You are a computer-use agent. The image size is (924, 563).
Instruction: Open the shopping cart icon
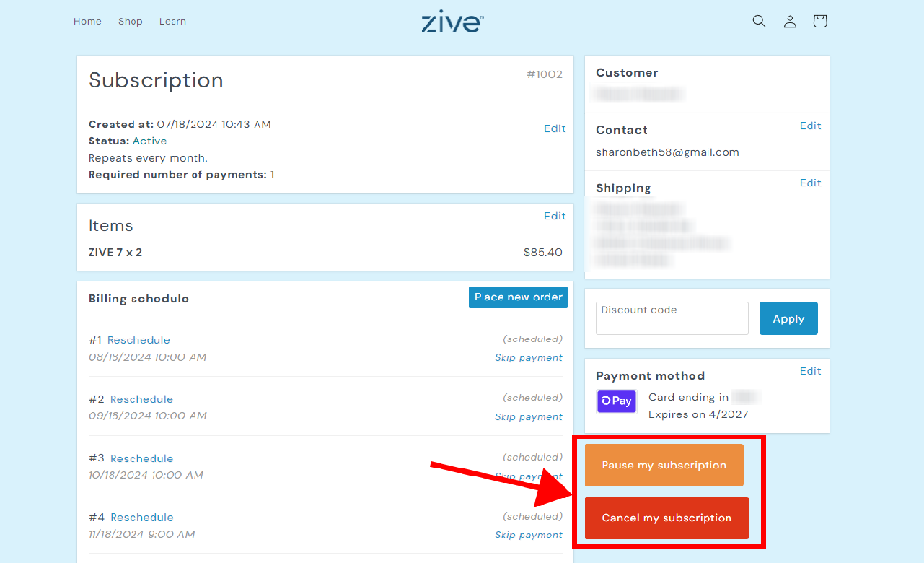click(820, 21)
